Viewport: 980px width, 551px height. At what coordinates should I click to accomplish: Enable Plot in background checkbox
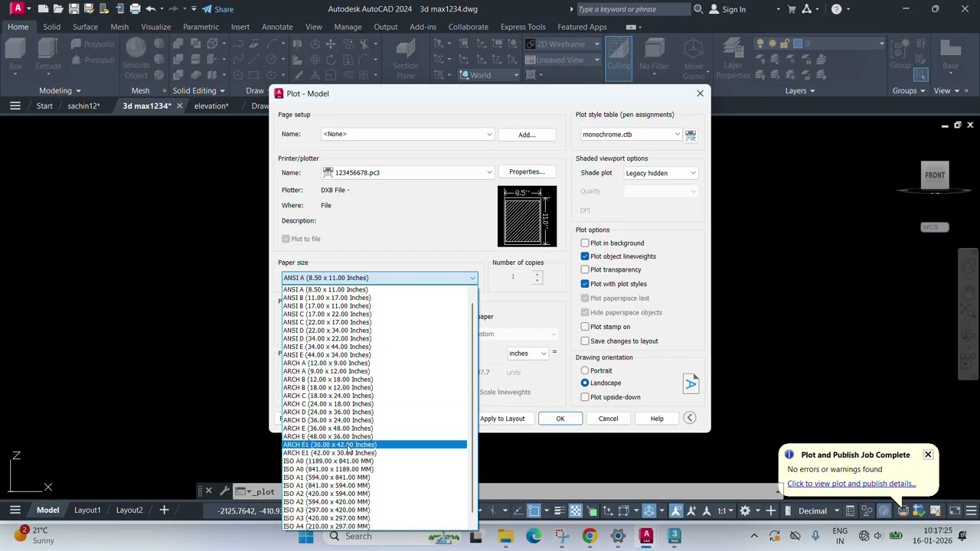coord(585,243)
